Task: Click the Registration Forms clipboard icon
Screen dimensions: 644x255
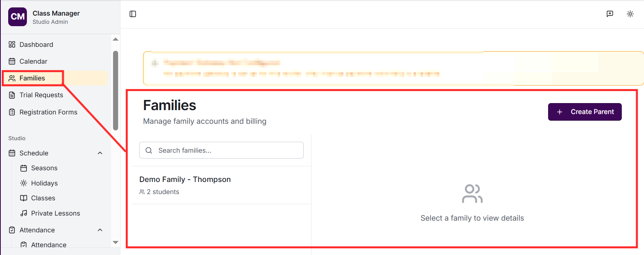Action: [x=12, y=112]
